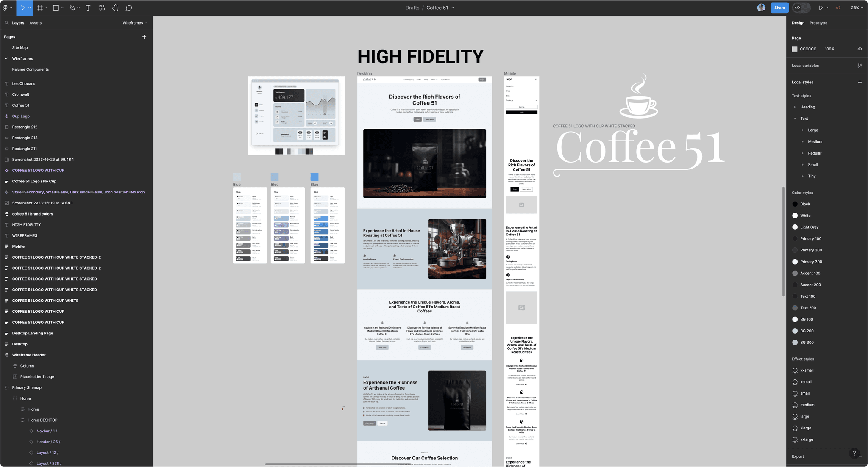Switch to the Layers tab

(x=18, y=23)
